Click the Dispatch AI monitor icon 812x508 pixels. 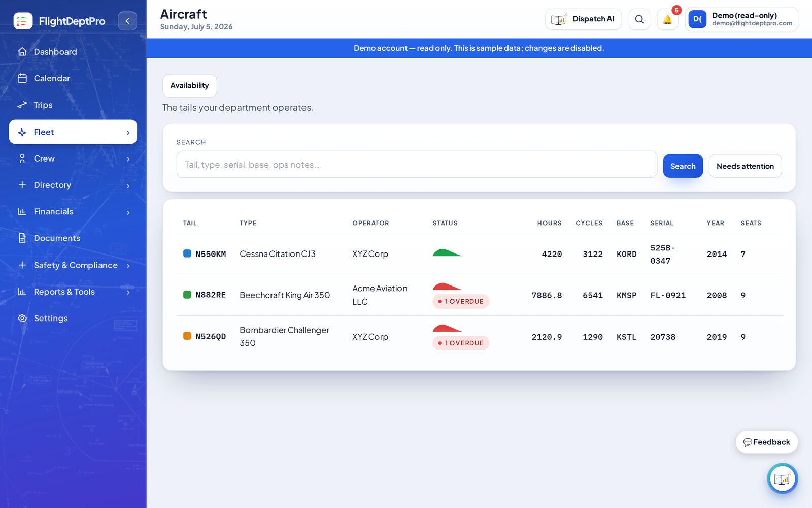click(559, 19)
